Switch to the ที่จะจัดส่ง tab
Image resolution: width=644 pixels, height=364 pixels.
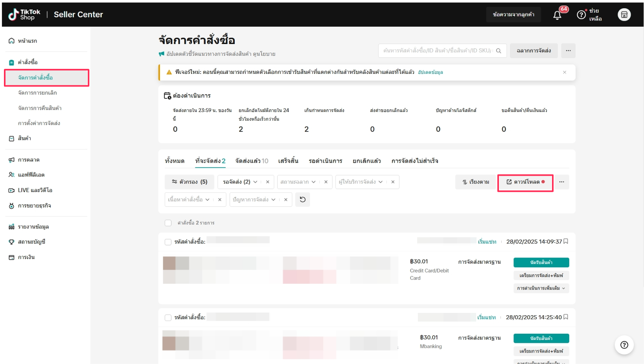(210, 161)
